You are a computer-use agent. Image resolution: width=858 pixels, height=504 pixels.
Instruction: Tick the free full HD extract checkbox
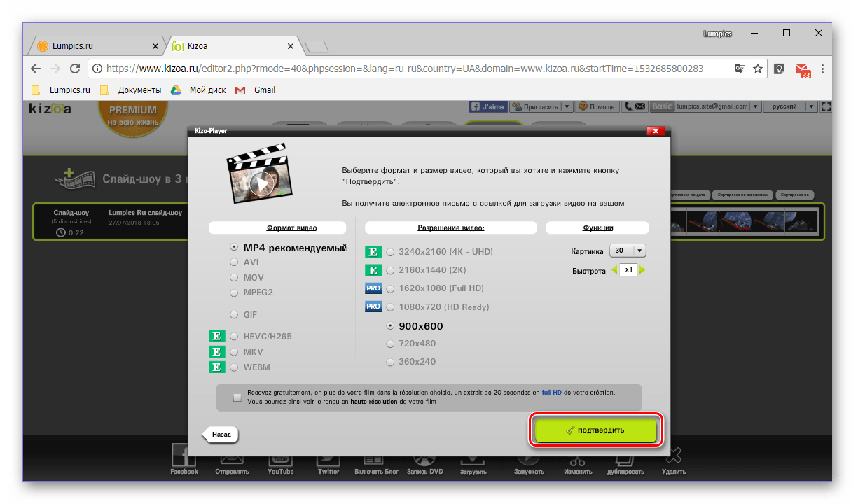237,398
